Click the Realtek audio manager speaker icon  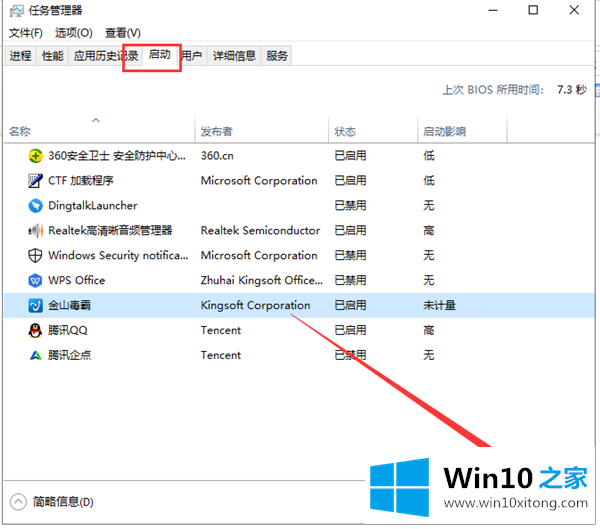(35, 230)
